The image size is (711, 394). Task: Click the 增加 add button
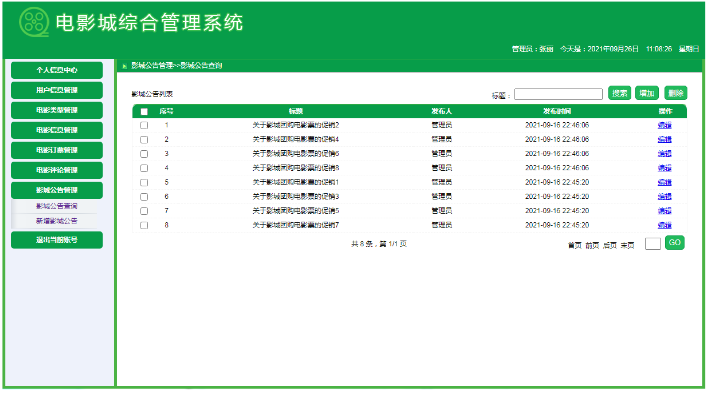click(647, 93)
